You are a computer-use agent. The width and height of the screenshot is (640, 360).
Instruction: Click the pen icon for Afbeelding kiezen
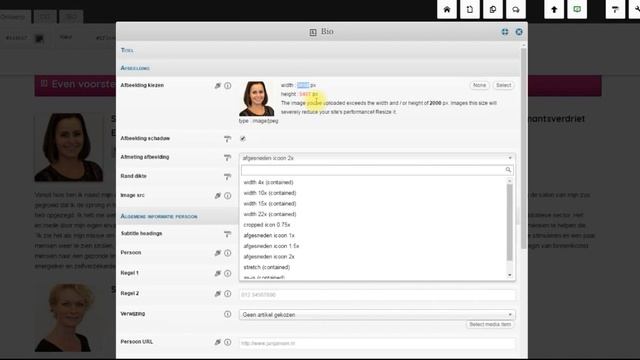click(x=218, y=86)
